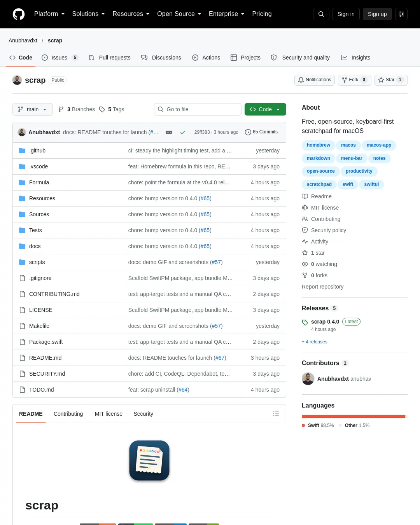Click the Swift language color bar
Viewport: 420px width, 525px height.
coord(353,416)
